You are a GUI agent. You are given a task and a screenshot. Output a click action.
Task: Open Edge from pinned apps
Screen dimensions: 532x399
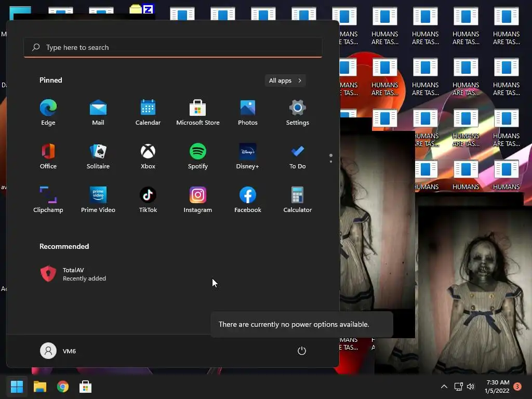click(x=48, y=113)
